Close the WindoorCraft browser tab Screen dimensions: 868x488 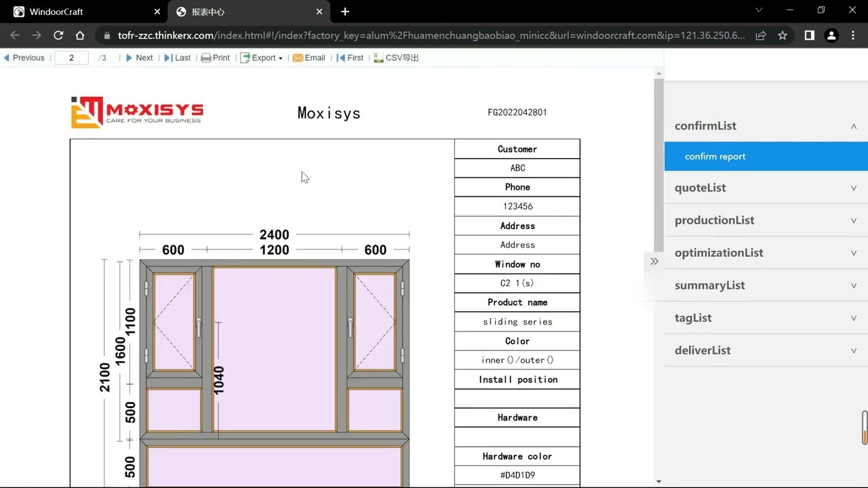[157, 12]
